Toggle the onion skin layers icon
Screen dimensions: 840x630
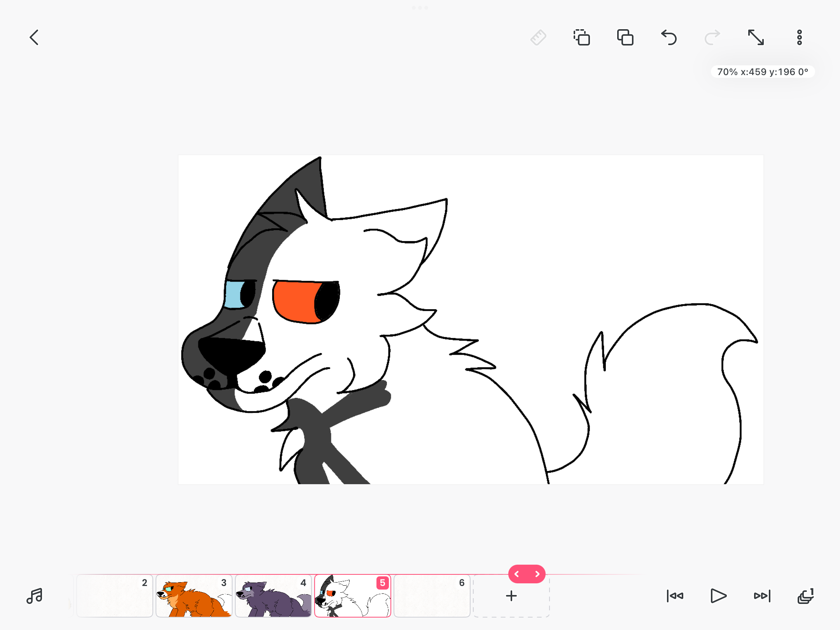point(806,596)
